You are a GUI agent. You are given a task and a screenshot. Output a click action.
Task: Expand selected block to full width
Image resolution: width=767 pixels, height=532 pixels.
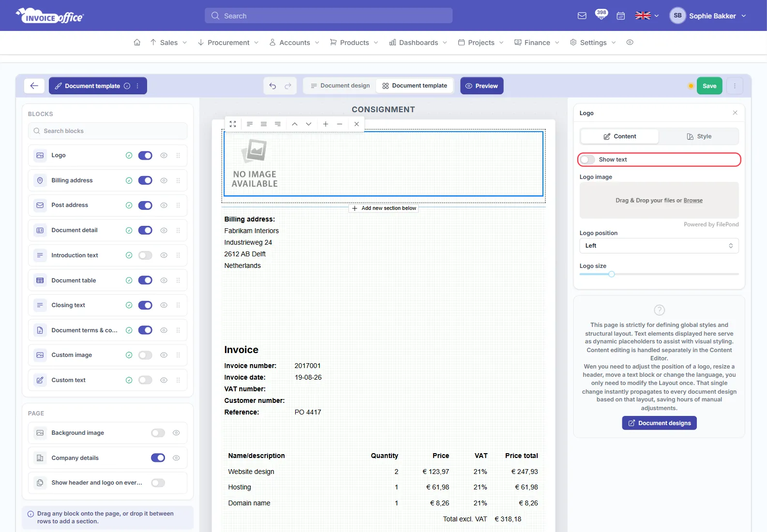pyautogui.click(x=233, y=124)
